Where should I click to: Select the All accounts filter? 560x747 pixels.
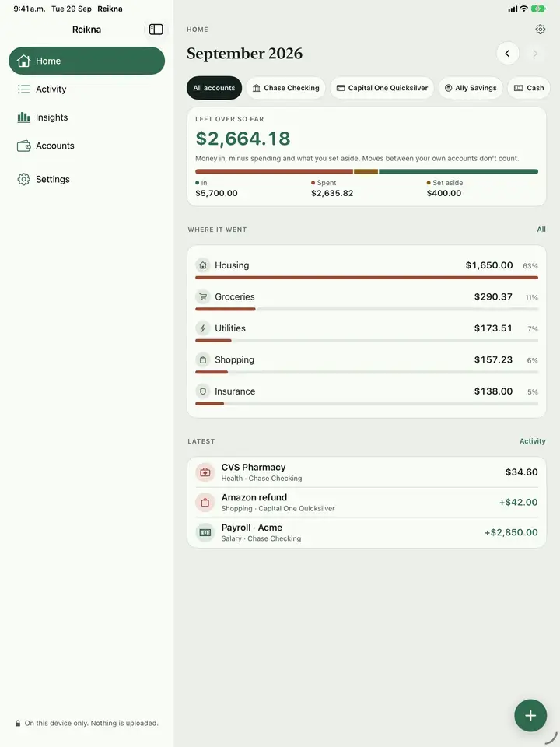click(x=215, y=88)
